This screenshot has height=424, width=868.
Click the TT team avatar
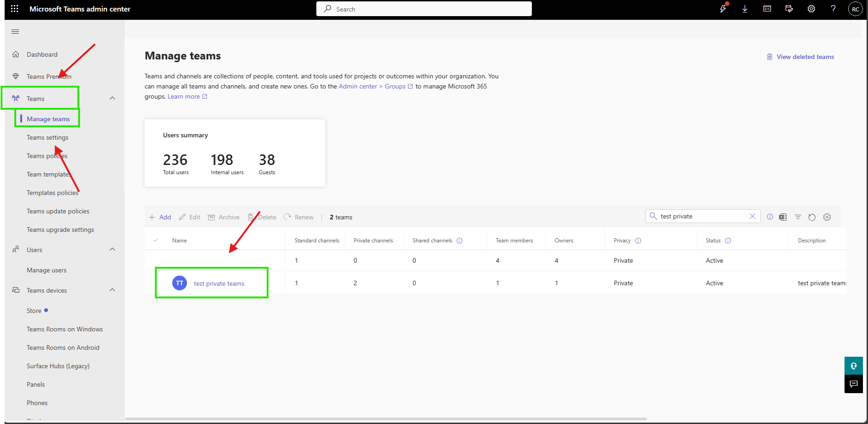click(180, 283)
